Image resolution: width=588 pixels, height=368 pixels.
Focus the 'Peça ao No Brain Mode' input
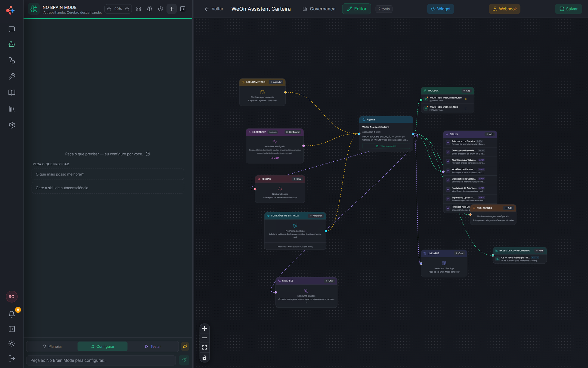(101, 360)
